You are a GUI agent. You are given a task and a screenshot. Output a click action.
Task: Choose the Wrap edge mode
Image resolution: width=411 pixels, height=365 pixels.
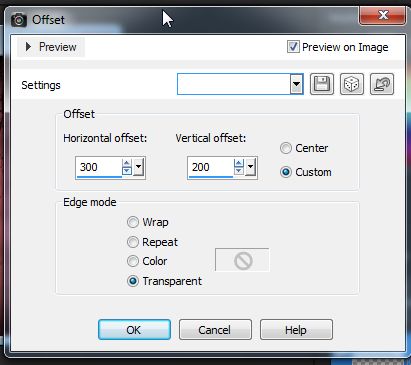(133, 222)
